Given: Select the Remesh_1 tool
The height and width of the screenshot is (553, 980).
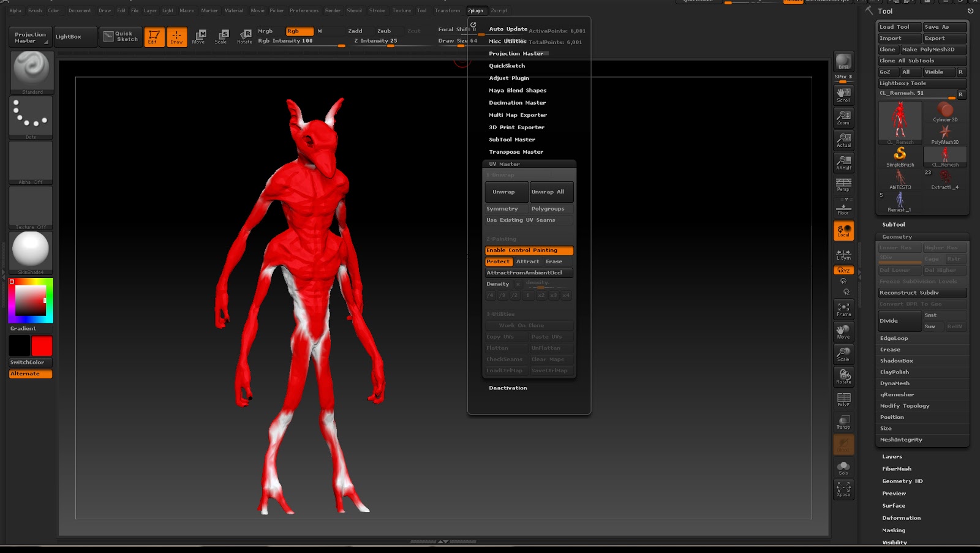Looking at the screenshot, I should (x=900, y=202).
